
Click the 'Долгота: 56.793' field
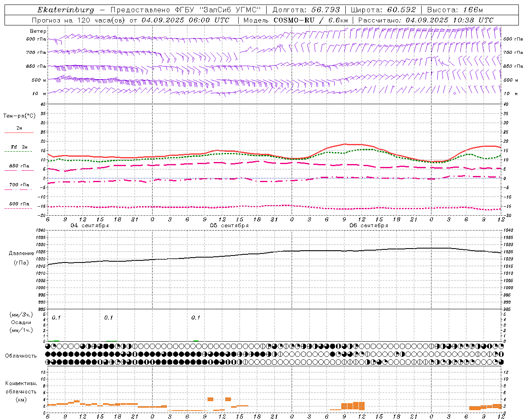(x=306, y=10)
